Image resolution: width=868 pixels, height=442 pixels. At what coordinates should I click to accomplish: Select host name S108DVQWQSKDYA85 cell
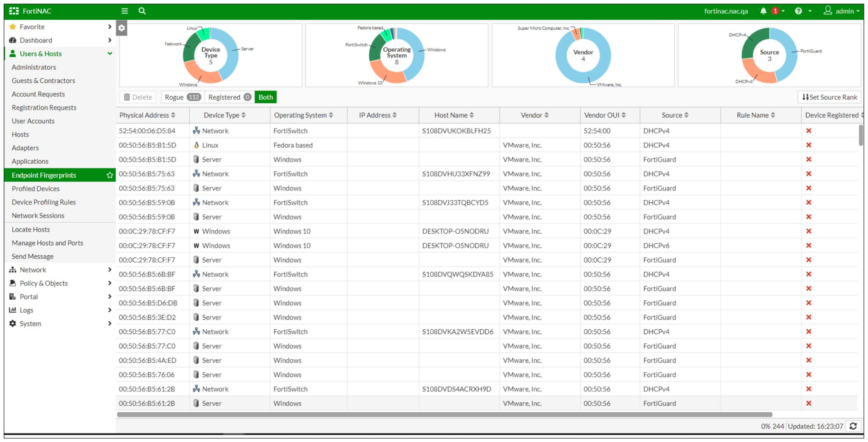[x=458, y=274]
